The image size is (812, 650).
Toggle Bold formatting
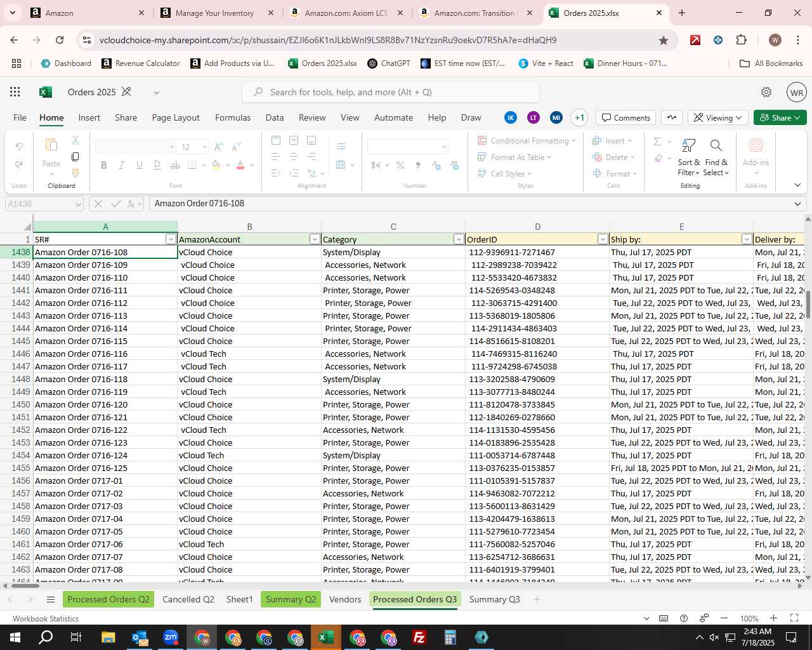[x=103, y=165]
